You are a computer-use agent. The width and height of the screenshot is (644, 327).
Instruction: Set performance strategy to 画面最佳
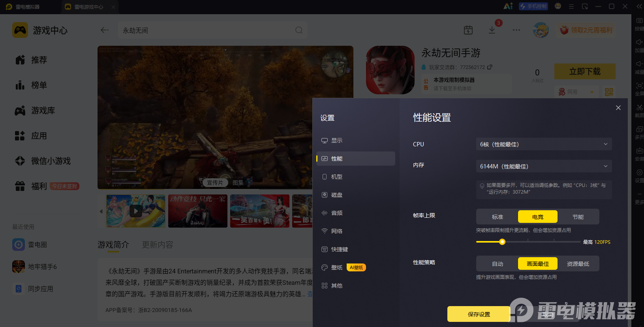click(x=538, y=263)
